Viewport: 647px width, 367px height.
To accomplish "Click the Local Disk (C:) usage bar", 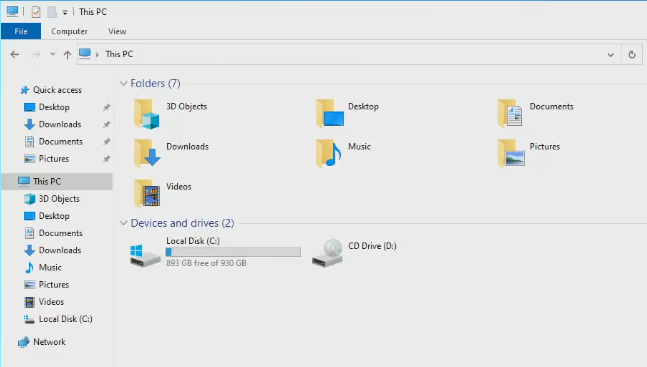I will click(x=233, y=252).
